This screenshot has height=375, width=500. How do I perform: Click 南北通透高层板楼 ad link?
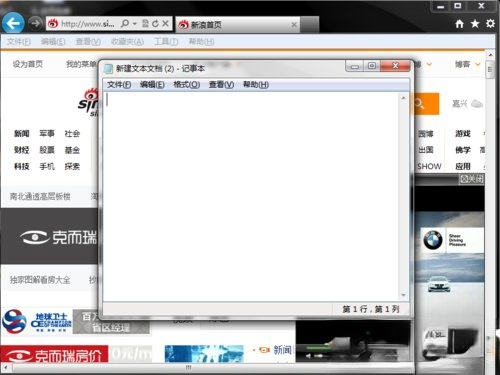pyautogui.click(x=40, y=196)
